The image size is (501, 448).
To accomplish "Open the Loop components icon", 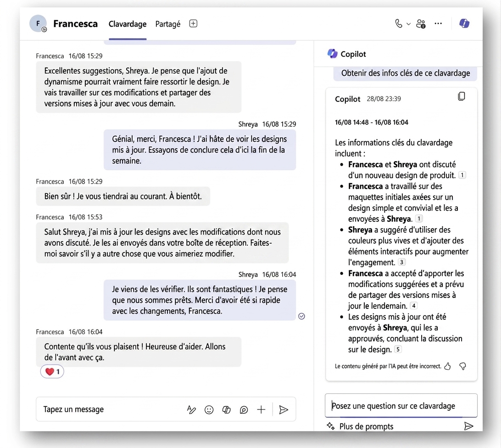I will click(244, 409).
